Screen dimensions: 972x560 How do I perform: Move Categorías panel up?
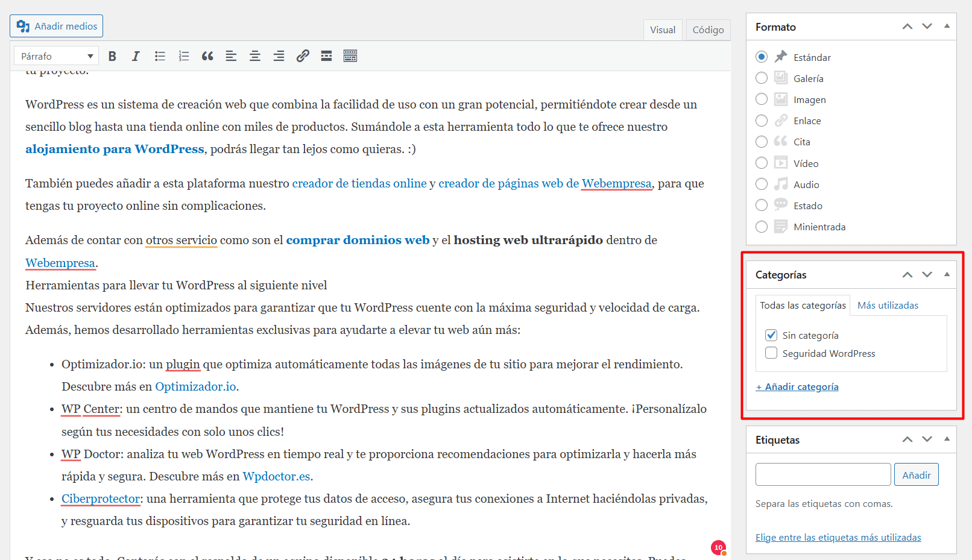tap(907, 274)
